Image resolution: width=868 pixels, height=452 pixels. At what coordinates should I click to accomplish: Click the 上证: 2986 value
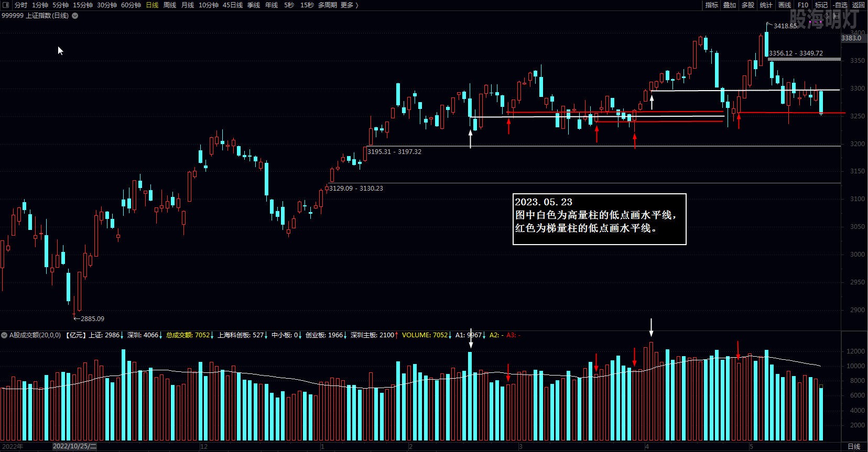tap(104, 335)
